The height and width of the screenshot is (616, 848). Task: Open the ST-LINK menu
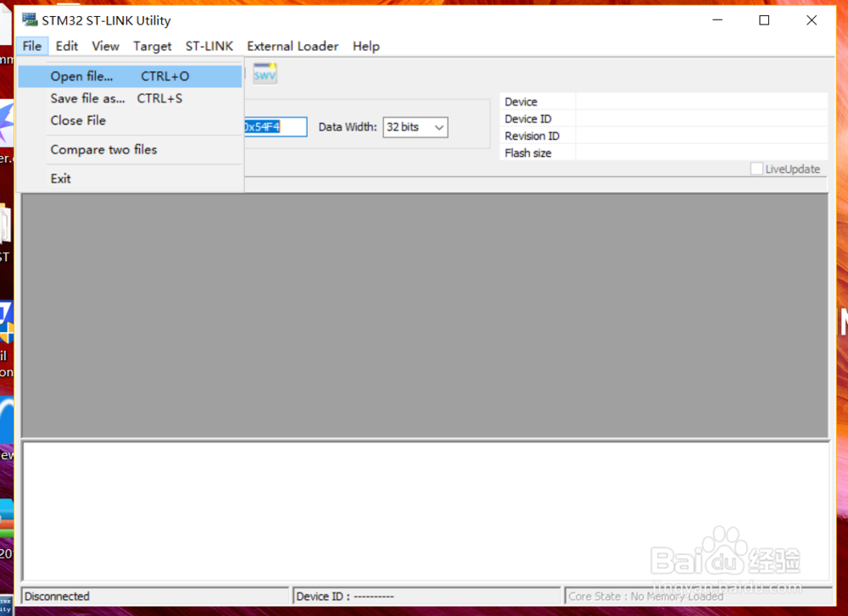209,46
